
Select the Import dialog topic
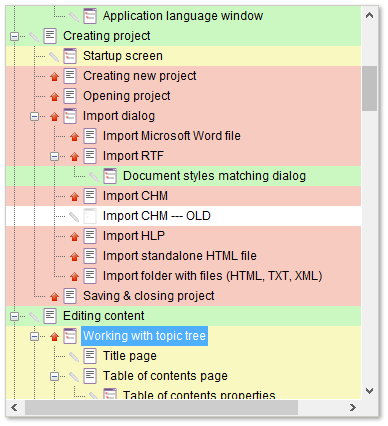119,116
